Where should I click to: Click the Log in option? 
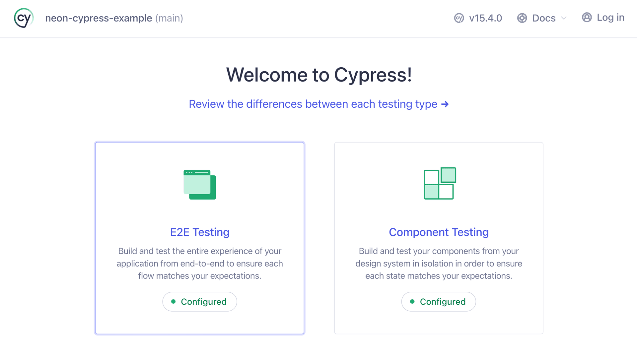610,18
